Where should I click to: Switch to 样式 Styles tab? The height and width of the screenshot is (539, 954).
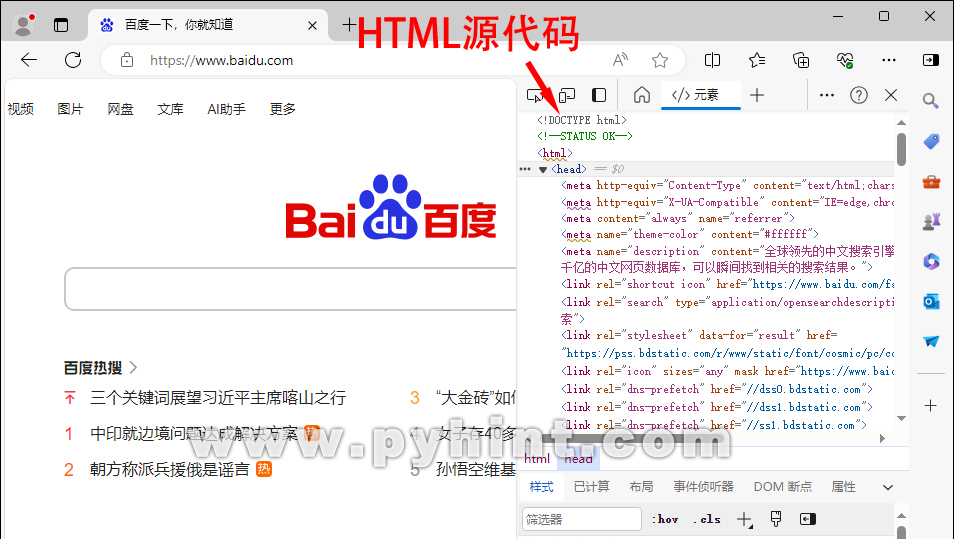click(541, 487)
